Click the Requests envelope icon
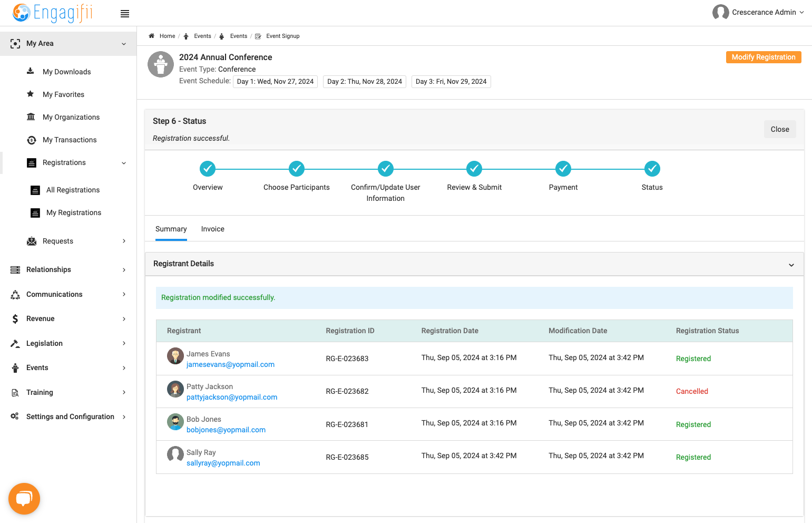The image size is (812, 523). point(32,241)
